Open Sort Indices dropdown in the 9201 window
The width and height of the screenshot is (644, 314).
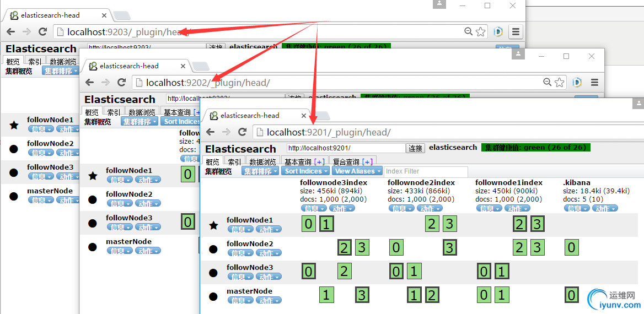(305, 171)
